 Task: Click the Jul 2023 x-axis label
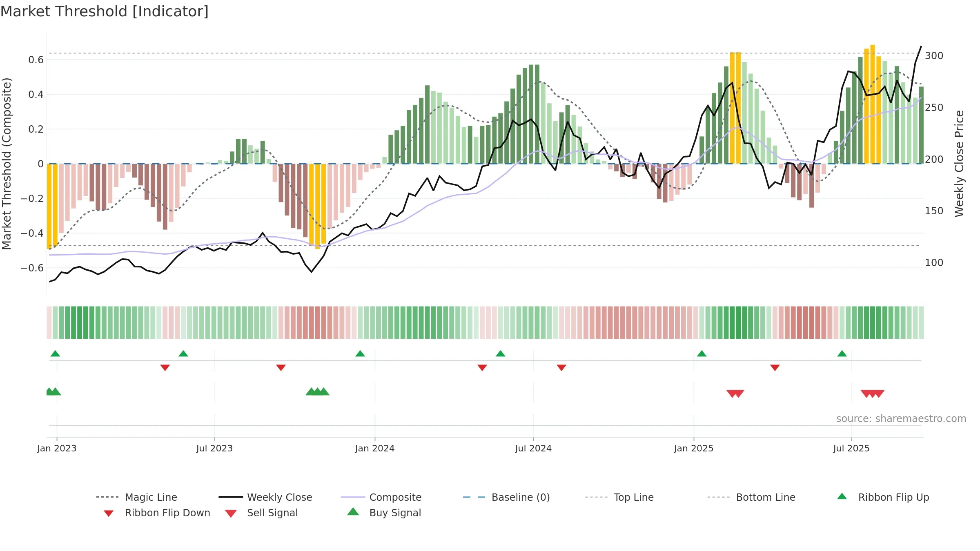point(214,449)
